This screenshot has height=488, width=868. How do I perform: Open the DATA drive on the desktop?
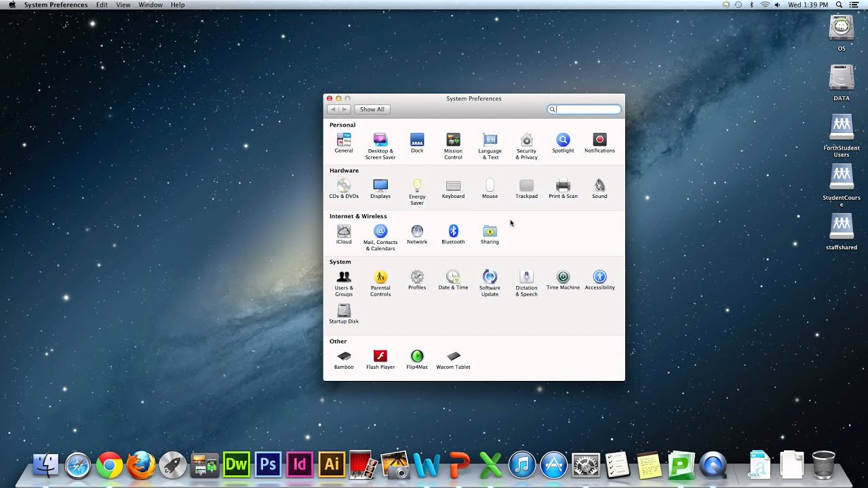point(842,82)
